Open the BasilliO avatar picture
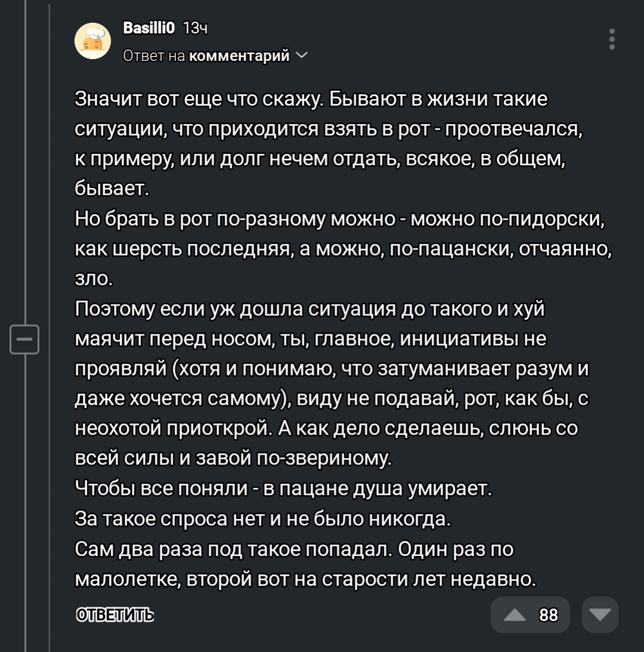Screen dimensions: 644x652 coord(92,42)
